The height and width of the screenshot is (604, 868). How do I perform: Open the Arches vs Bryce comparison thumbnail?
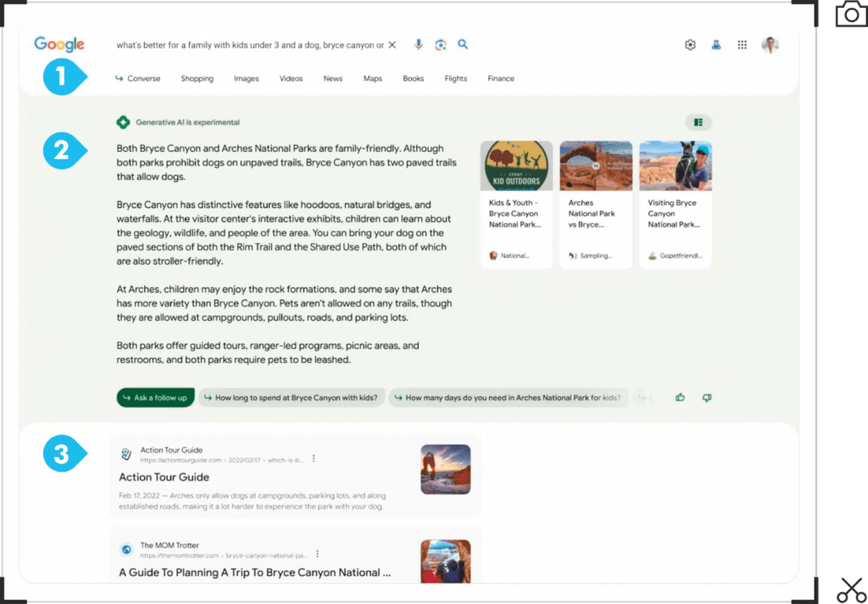click(596, 165)
